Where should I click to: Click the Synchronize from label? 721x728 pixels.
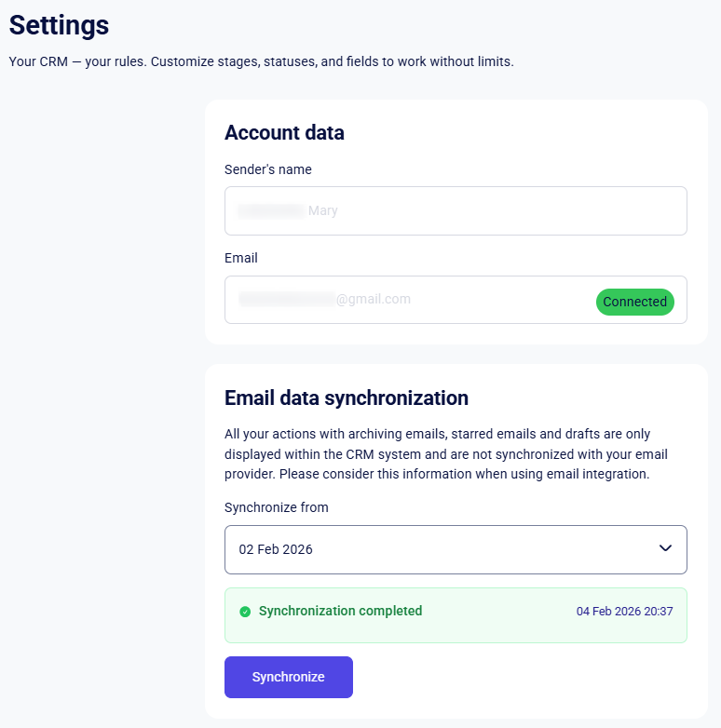[277, 507]
